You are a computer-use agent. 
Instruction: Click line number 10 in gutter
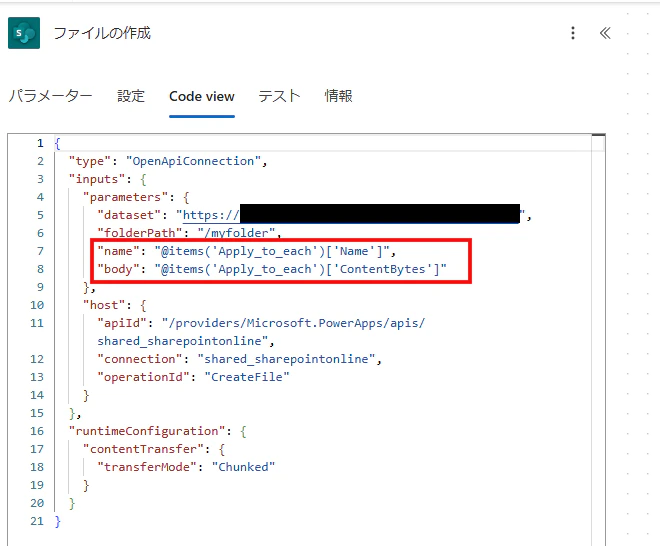[37, 305]
